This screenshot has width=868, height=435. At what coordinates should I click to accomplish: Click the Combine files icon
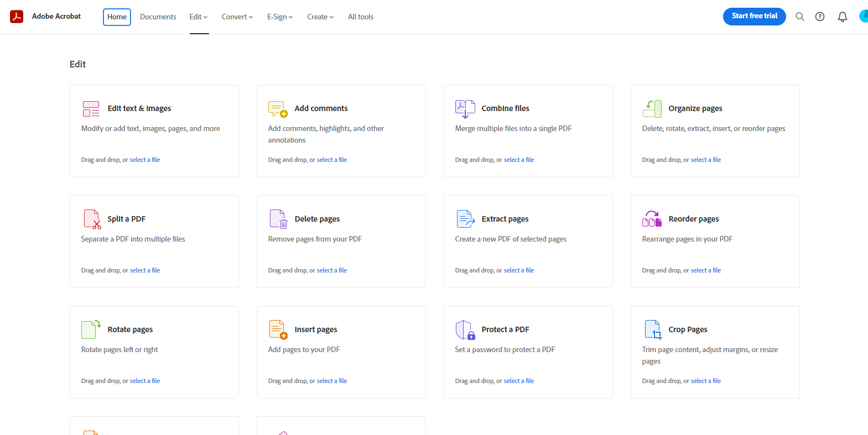pyautogui.click(x=465, y=109)
